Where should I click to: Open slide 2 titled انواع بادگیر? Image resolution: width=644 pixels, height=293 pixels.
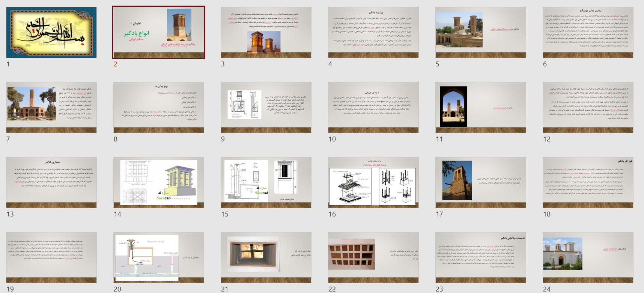159,32
